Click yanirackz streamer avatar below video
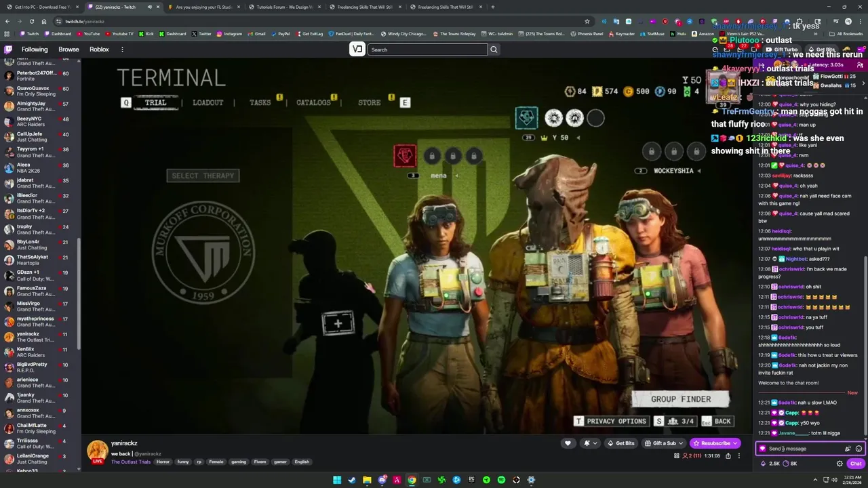 [x=97, y=451]
